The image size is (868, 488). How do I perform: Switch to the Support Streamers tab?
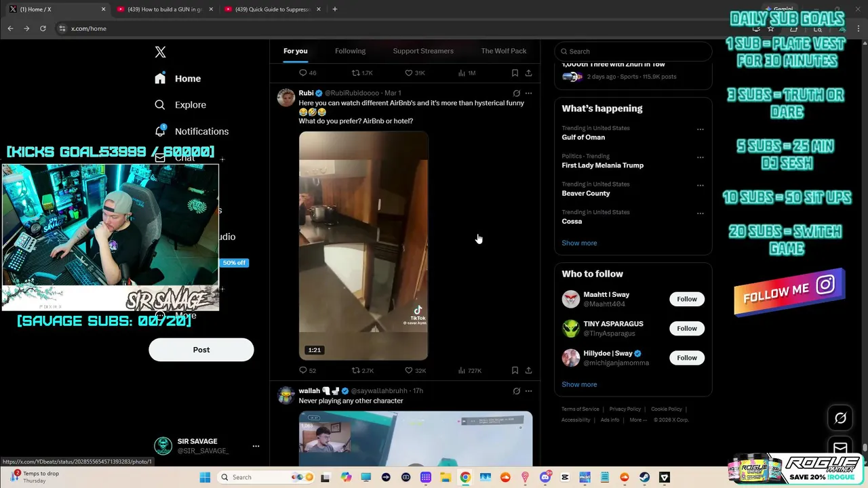coord(423,51)
